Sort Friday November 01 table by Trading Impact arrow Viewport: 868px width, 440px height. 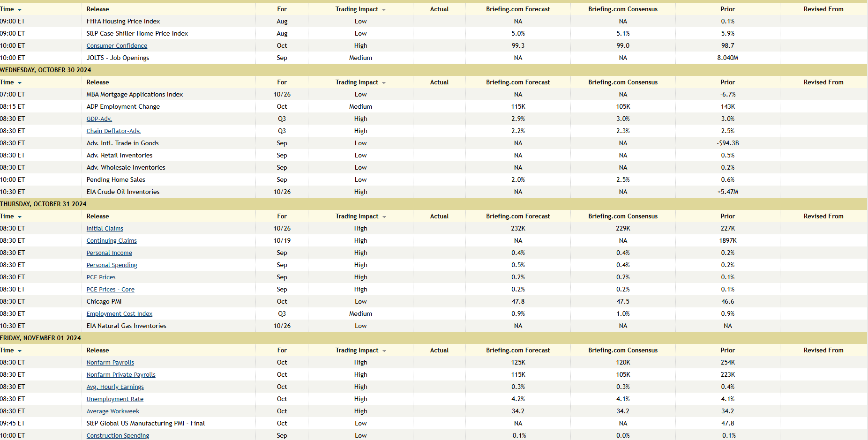pos(384,351)
